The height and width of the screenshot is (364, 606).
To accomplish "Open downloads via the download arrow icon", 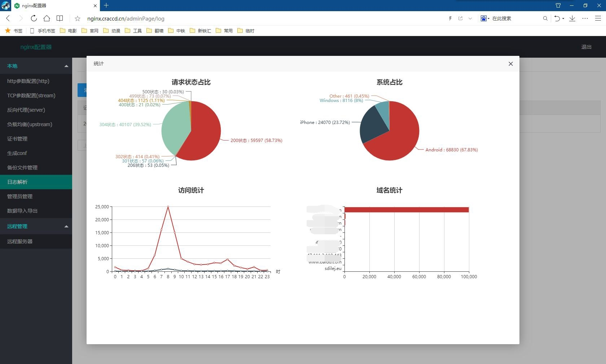I will point(572,18).
